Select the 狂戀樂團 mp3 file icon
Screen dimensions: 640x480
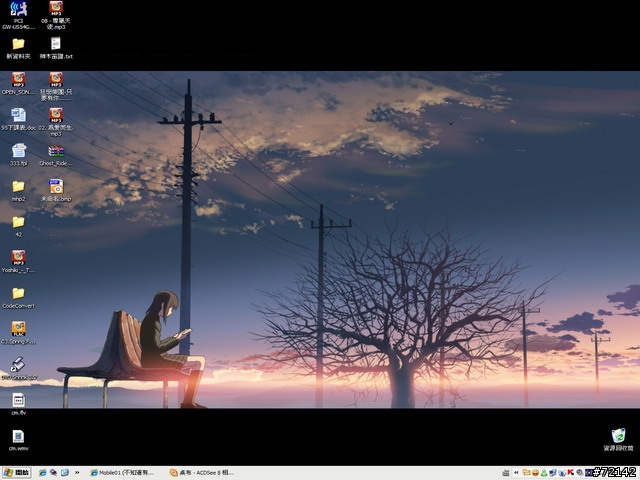(x=56, y=80)
